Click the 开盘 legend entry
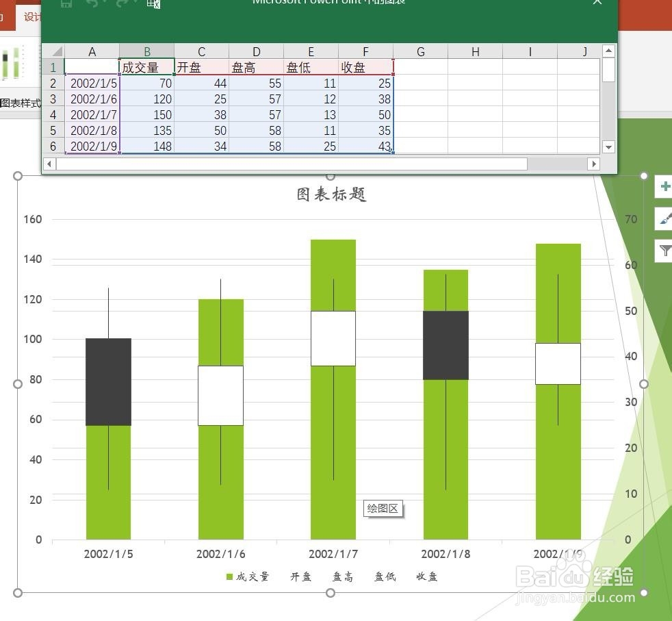The image size is (672, 621). (x=300, y=576)
